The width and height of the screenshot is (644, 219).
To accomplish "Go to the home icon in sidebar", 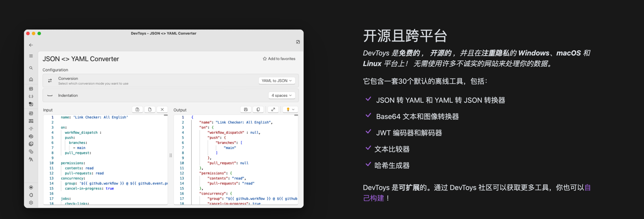I will 31,79.
